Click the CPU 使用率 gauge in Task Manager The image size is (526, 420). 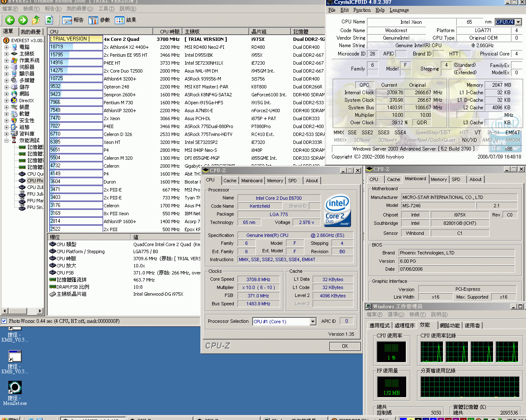[x=391, y=352]
